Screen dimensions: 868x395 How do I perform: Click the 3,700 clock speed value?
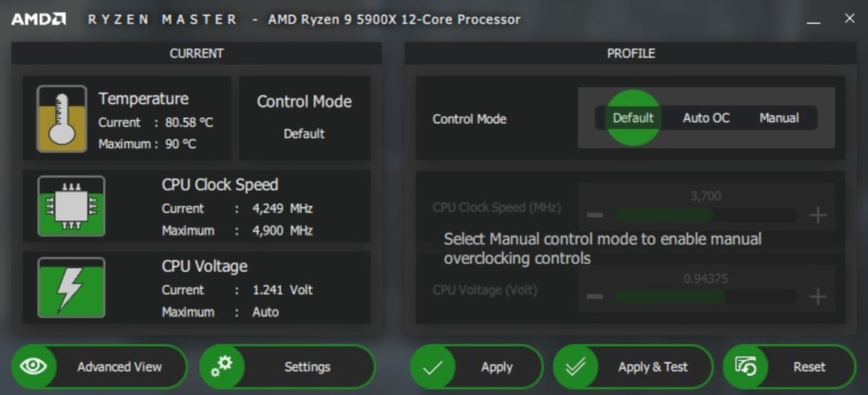point(706,196)
